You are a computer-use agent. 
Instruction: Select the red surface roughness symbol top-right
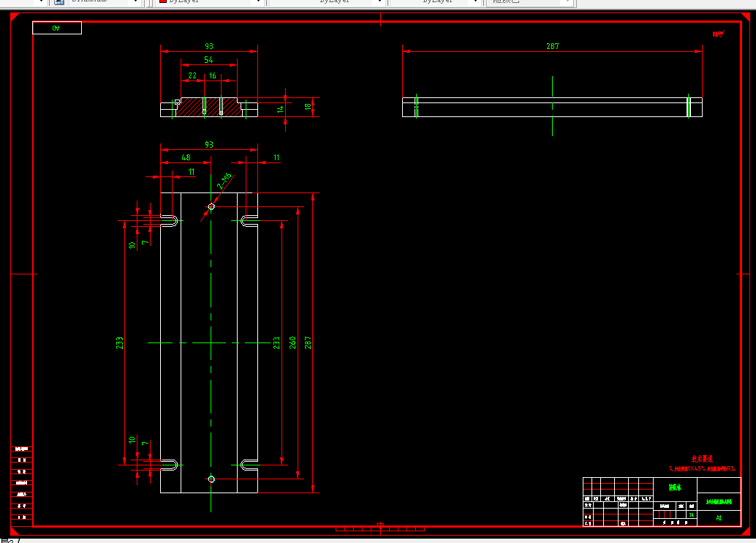point(719,34)
